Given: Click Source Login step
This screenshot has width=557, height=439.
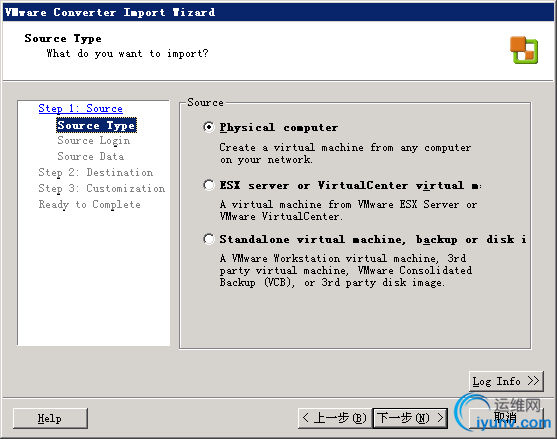Looking at the screenshot, I should (94, 141).
